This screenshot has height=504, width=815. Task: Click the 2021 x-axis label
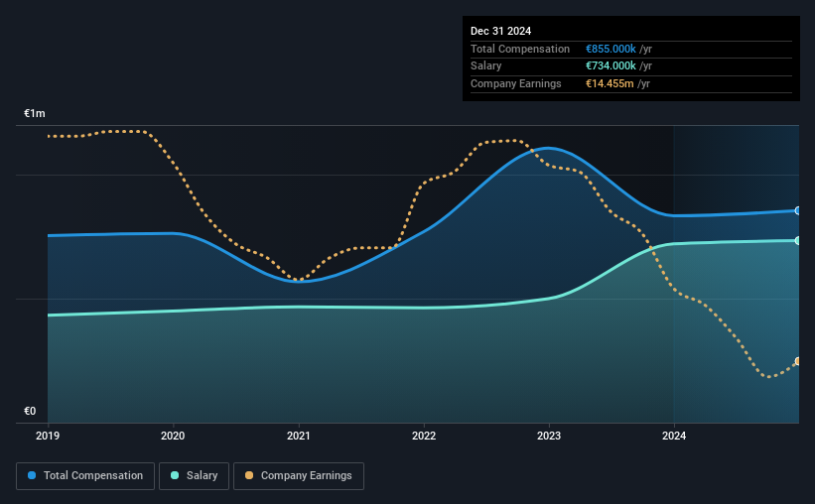(299, 436)
